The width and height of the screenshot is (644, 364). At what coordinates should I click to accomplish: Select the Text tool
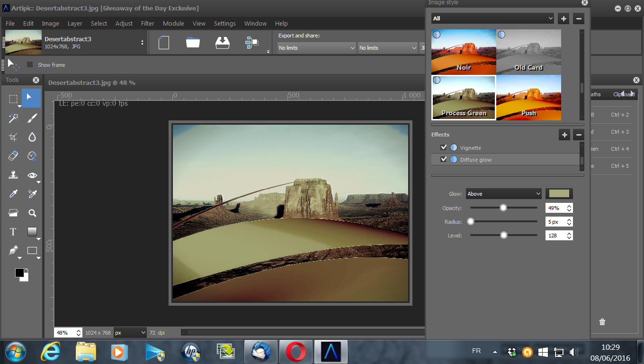[13, 232]
